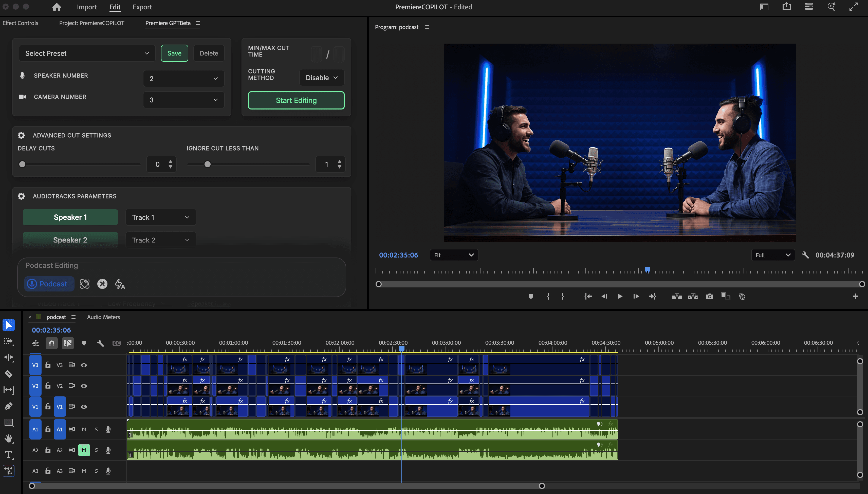868x494 pixels.
Task: Select the Pen tool in the toolbar
Action: coord(8,407)
